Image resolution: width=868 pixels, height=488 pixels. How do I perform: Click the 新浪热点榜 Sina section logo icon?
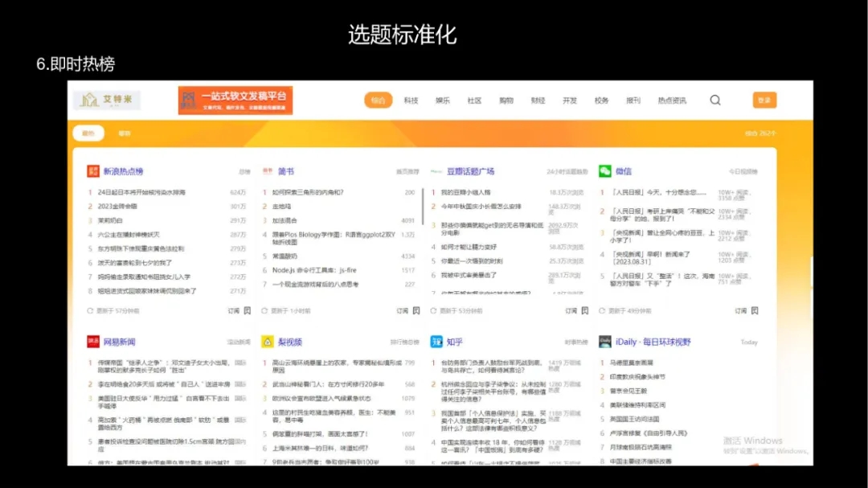(94, 170)
